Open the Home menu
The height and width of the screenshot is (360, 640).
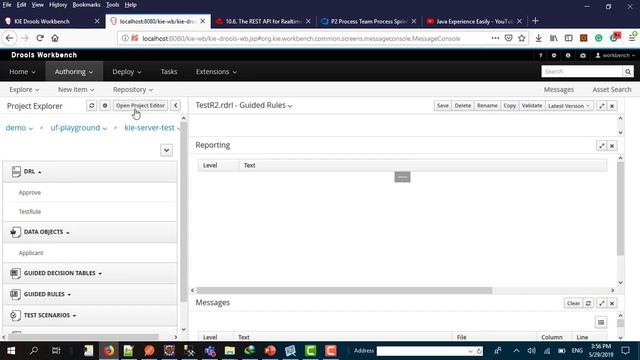[22, 72]
